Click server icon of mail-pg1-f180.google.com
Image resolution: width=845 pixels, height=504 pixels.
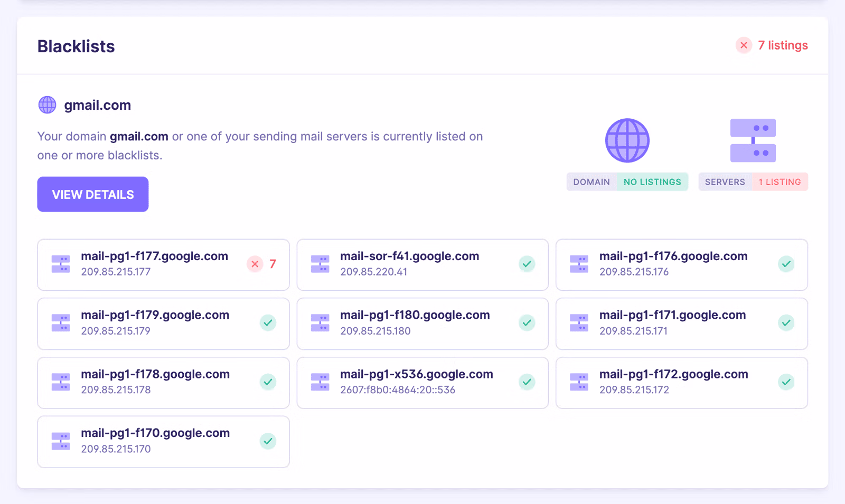[x=320, y=322]
